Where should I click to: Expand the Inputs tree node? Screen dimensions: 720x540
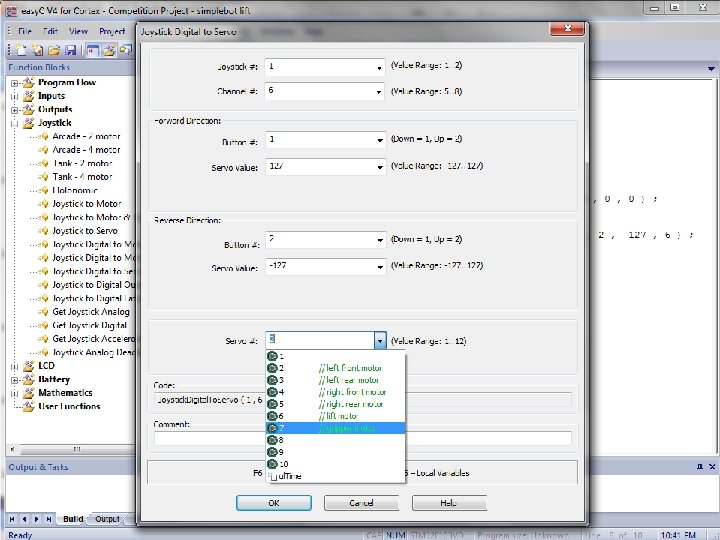pos(14,96)
